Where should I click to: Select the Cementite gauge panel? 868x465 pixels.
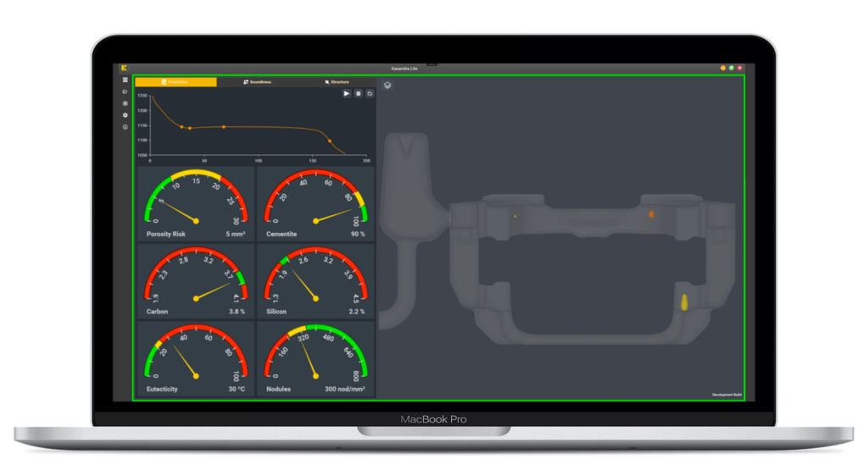click(x=315, y=203)
